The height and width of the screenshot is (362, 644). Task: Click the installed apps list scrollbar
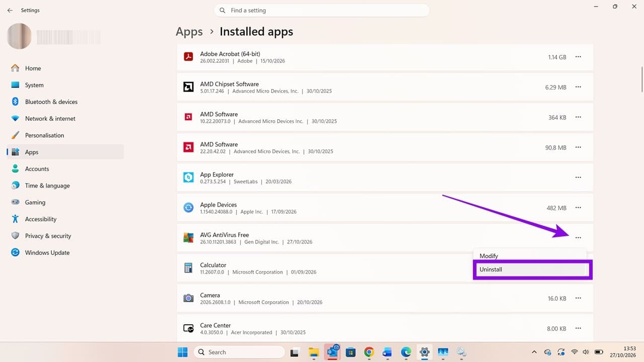pos(641,79)
